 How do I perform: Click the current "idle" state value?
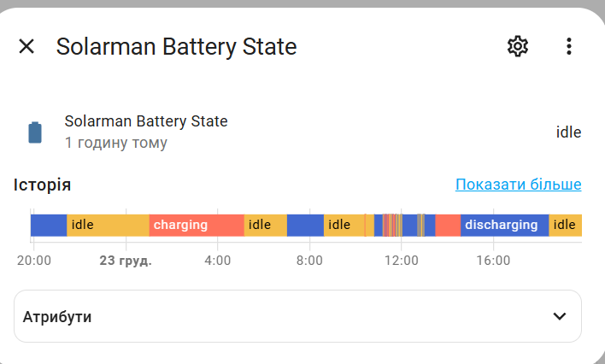tap(568, 132)
